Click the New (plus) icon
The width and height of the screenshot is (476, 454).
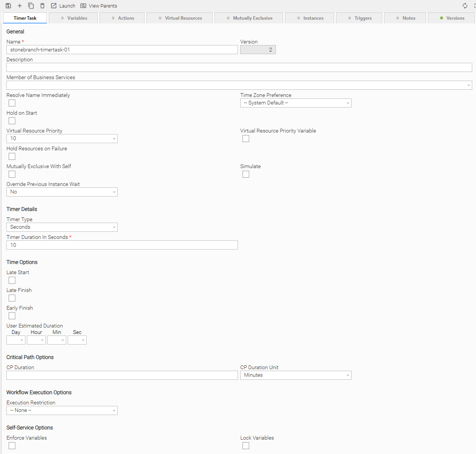click(20, 6)
